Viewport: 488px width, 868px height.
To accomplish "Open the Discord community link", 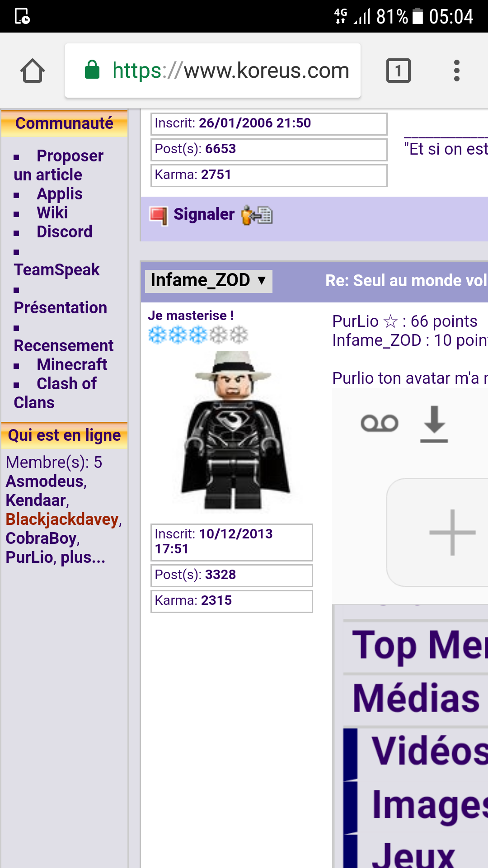I will point(65,232).
